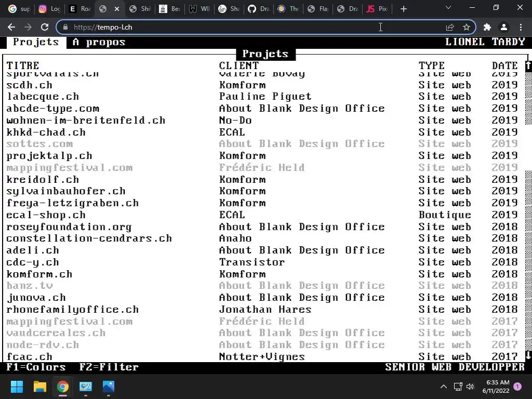Open the volume speaker tray icon

(470, 387)
